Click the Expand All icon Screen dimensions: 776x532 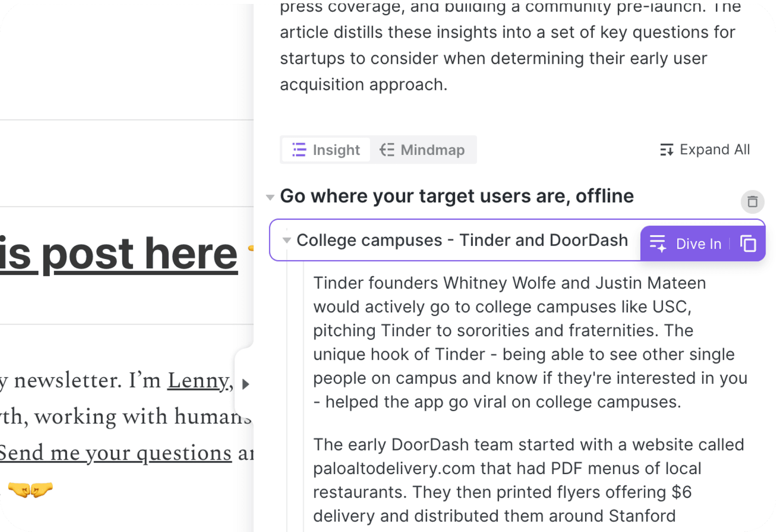pos(666,150)
